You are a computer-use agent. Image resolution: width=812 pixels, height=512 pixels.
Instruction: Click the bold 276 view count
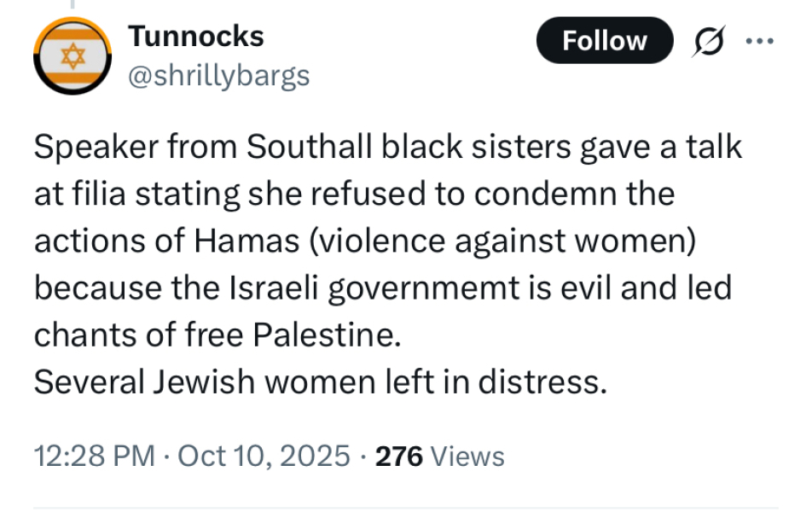tap(399, 456)
